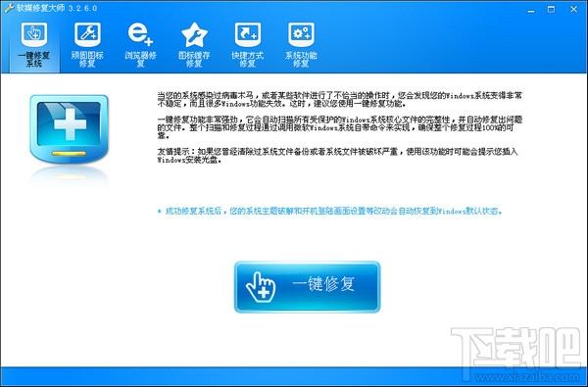Image resolution: width=588 pixels, height=387 pixels.
Task: Open 顽固图标修复 via its wrench-monitor icon
Action: click(87, 34)
